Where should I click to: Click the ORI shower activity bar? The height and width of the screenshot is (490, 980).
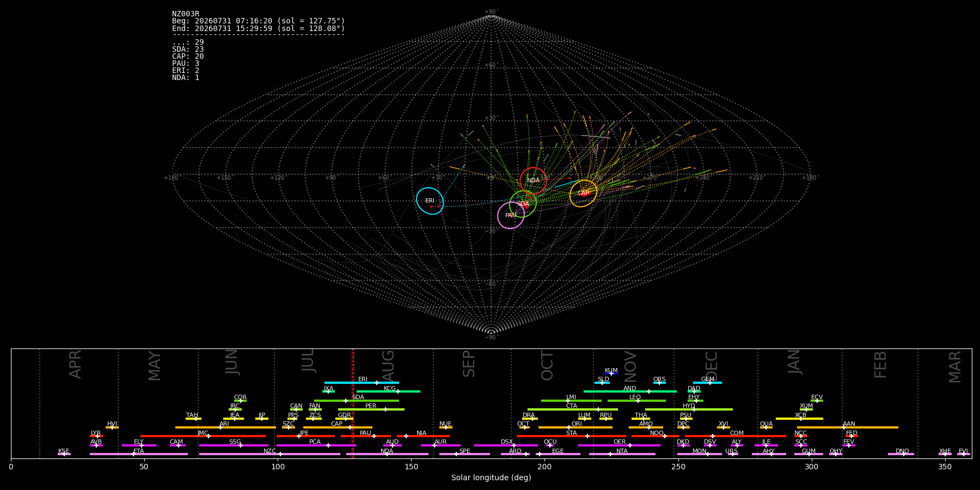(x=575, y=427)
